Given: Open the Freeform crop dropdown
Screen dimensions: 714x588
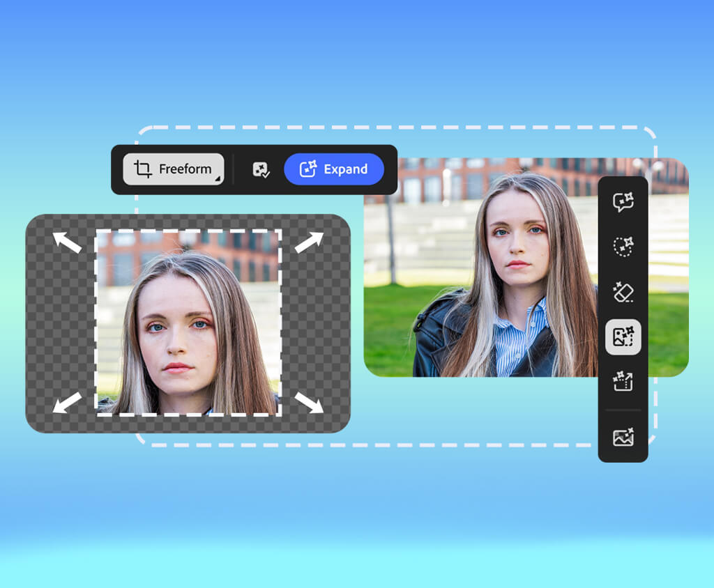Looking at the screenshot, I should point(174,169).
